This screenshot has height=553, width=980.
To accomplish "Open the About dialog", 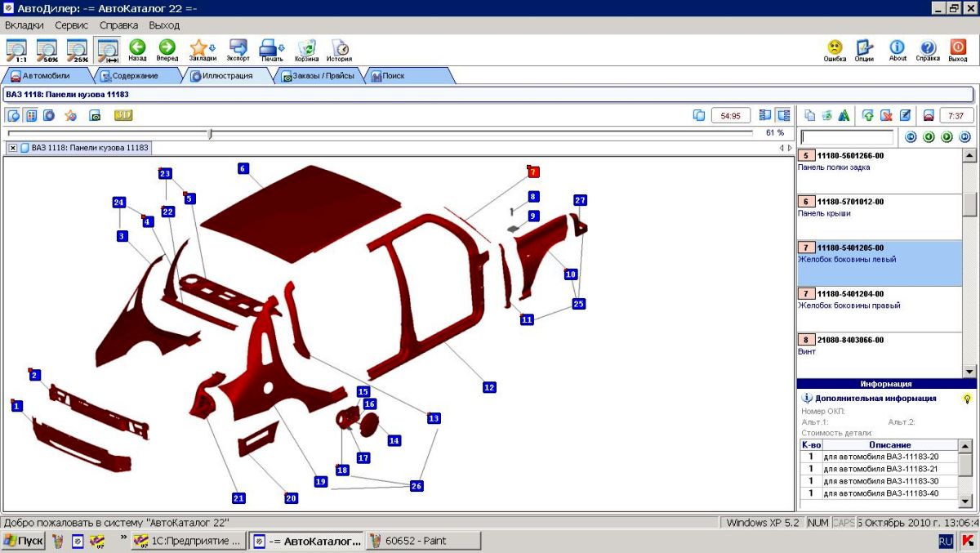I will click(898, 50).
